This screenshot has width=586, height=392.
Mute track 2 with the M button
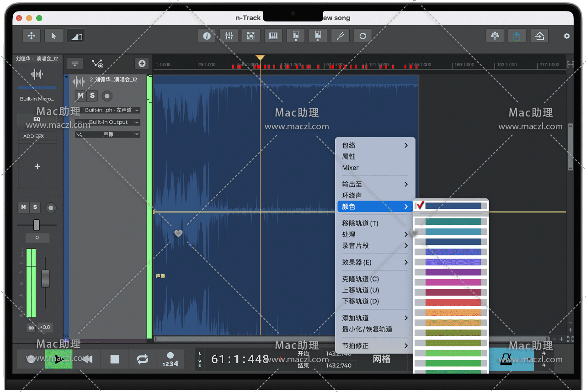click(x=81, y=95)
